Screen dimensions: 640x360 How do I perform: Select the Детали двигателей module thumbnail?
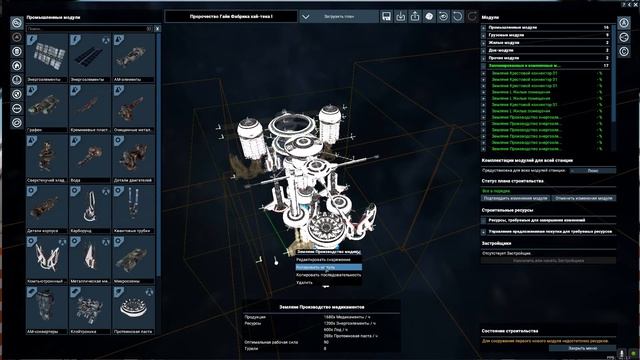coord(133,159)
